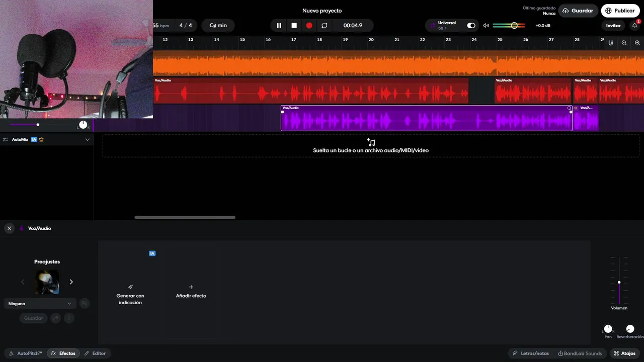
Task: Click timeline ruler at bar 20
Action: 371,40
